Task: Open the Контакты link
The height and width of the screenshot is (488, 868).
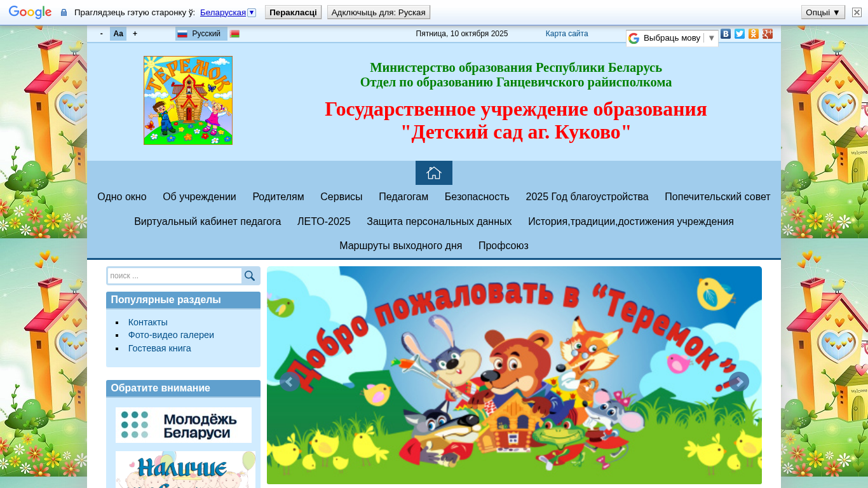Action: click(x=148, y=322)
